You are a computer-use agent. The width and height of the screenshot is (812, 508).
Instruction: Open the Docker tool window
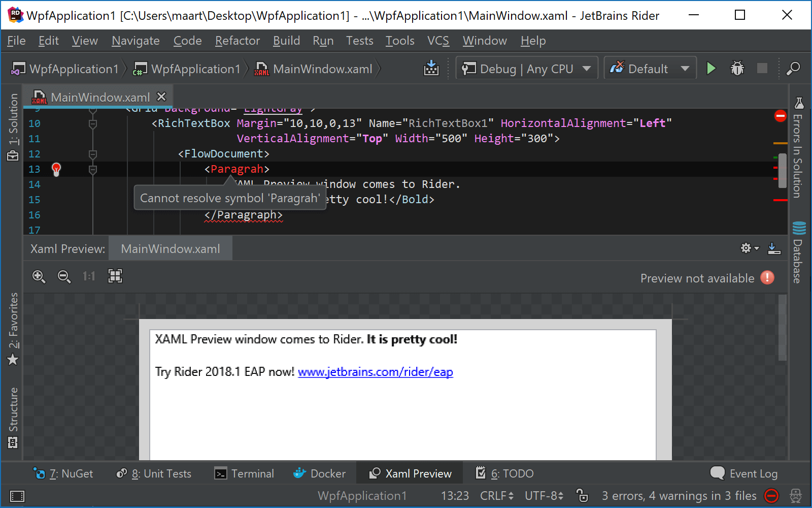click(320, 473)
